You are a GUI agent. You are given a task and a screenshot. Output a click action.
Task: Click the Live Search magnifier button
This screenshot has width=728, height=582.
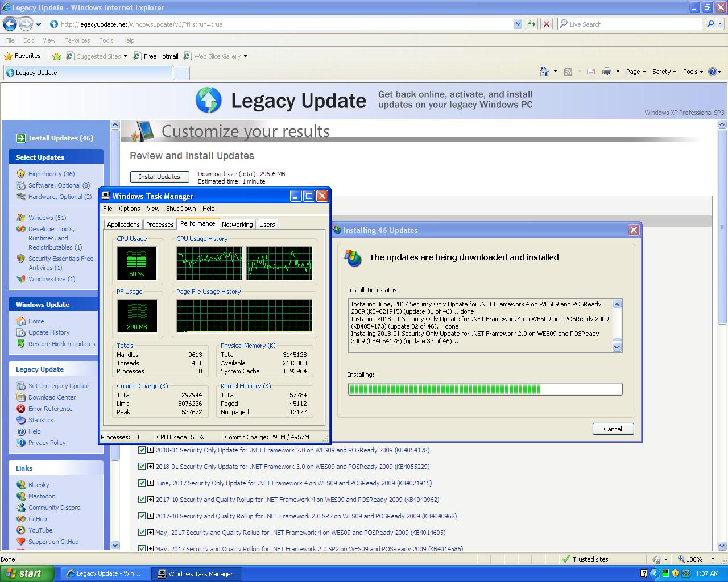pyautogui.click(x=710, y=24)
